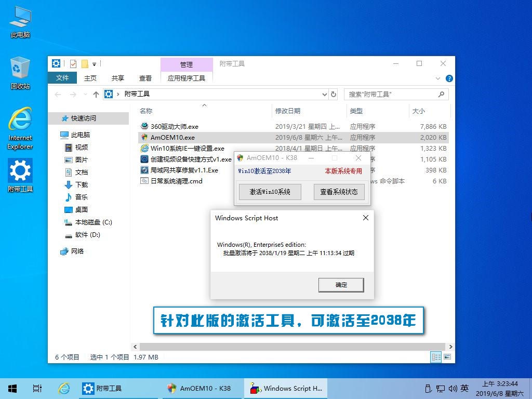The width and height of the screenshot is (532, 399).
Task: Open 下载 in the navigation pane
Action: click(82, 184)
